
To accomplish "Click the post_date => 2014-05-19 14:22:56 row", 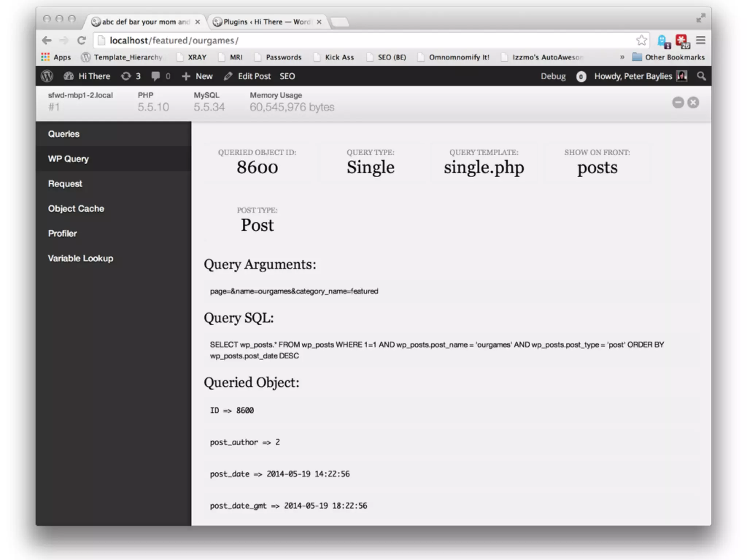I will [x=280, y=474].
